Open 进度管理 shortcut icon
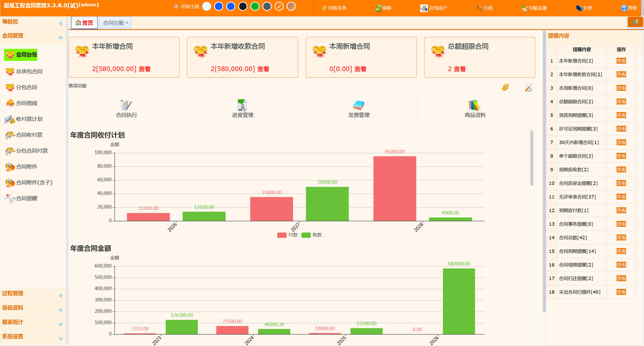The image size is (644, 346). 242,105
